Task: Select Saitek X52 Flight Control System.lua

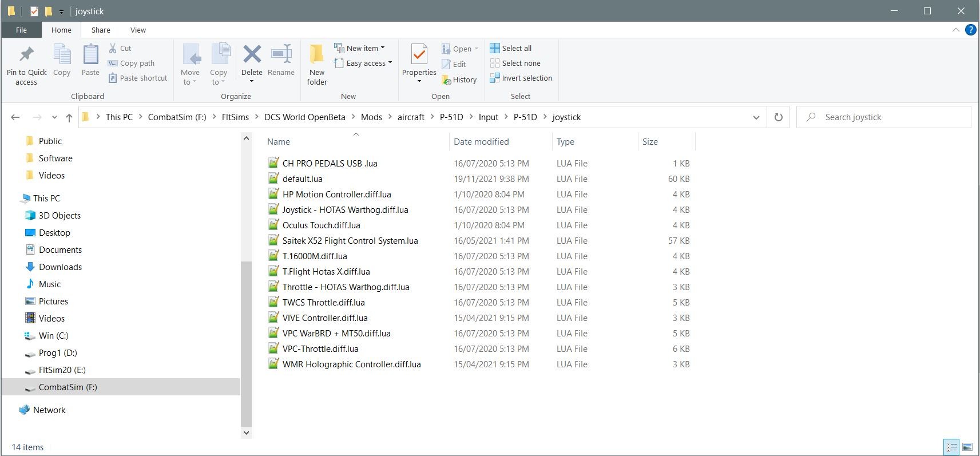Action: 350,241
